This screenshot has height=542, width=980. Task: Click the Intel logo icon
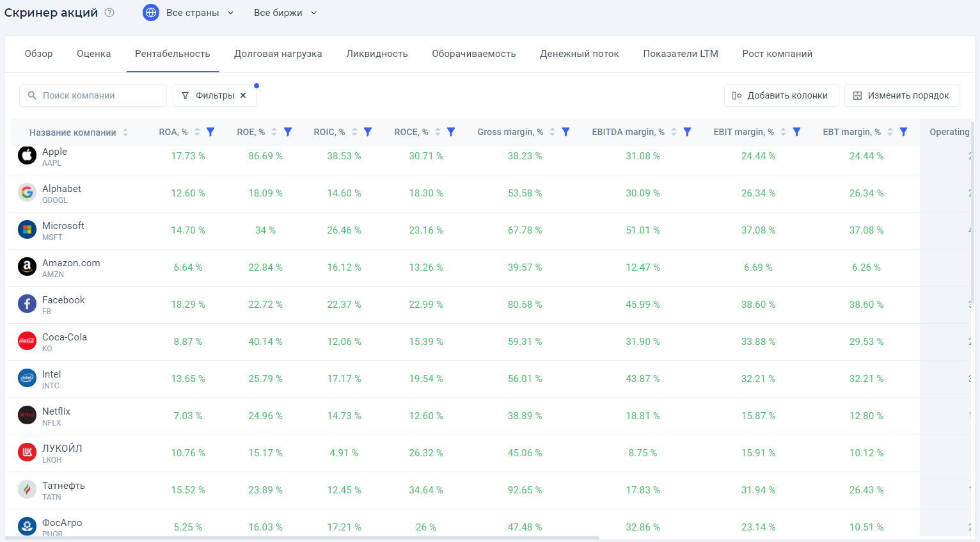(x=27, y=378)
